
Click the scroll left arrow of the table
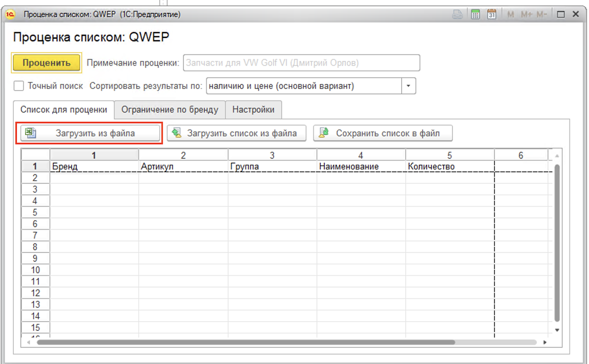[x=28, y=342]
